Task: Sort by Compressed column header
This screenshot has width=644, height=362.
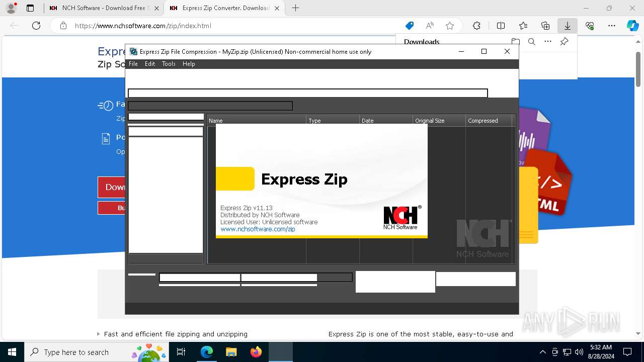Action: pos(489,121)
